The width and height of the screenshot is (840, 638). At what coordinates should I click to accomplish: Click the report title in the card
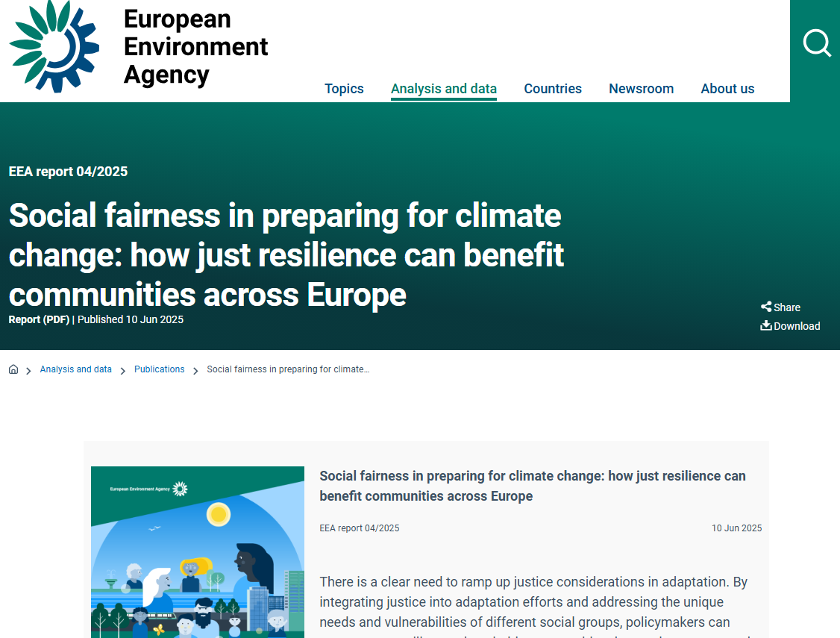click(532, 486)
